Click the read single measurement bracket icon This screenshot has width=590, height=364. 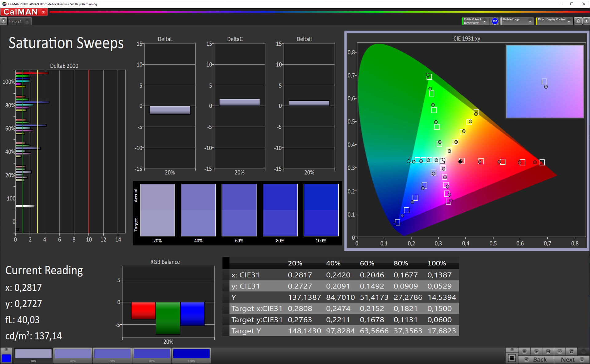(548, 351)
